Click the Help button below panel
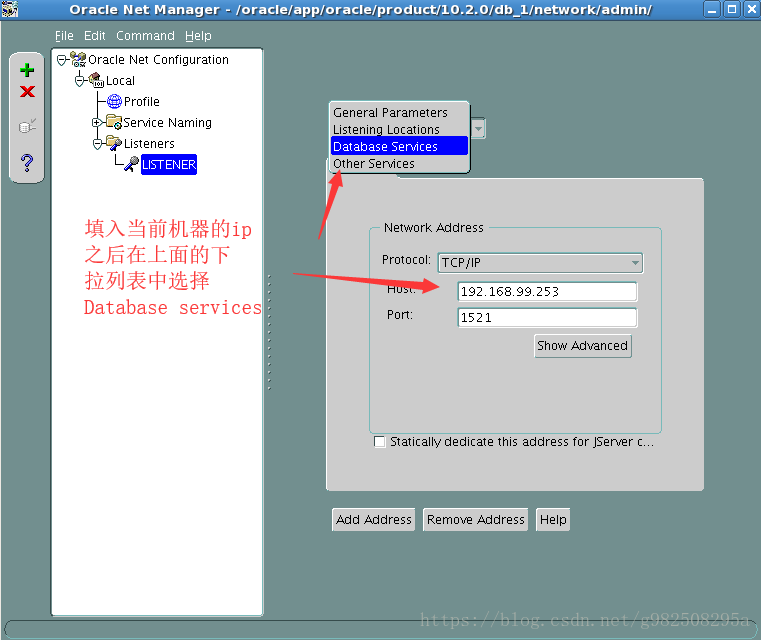 [x=553, y=520]
